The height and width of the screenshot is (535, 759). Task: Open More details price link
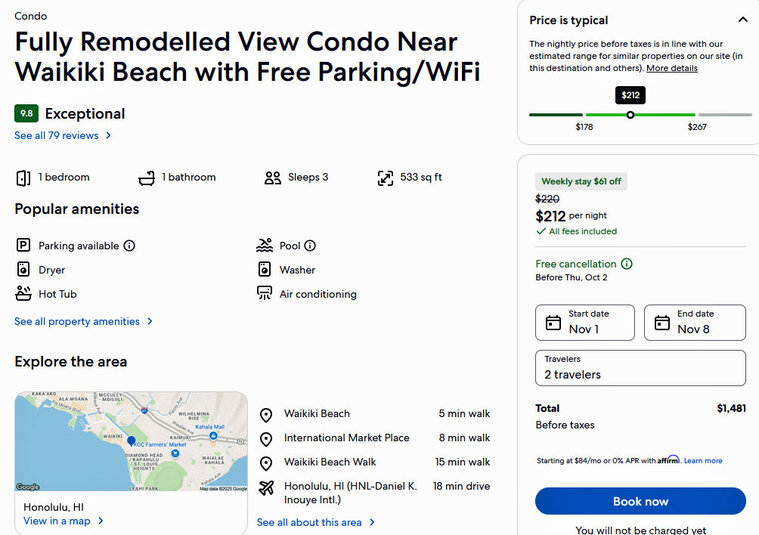[x=672, y=68]
